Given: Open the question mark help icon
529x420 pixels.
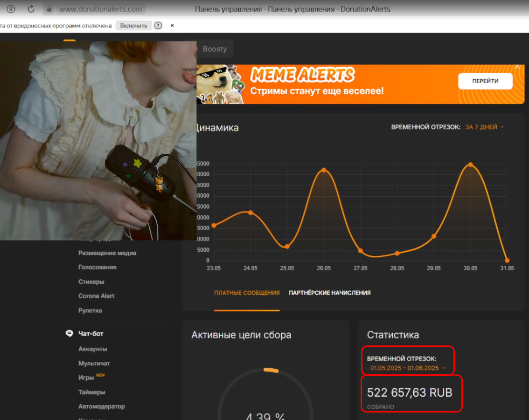Looking at the screenshot, I should tap(158, 26).
